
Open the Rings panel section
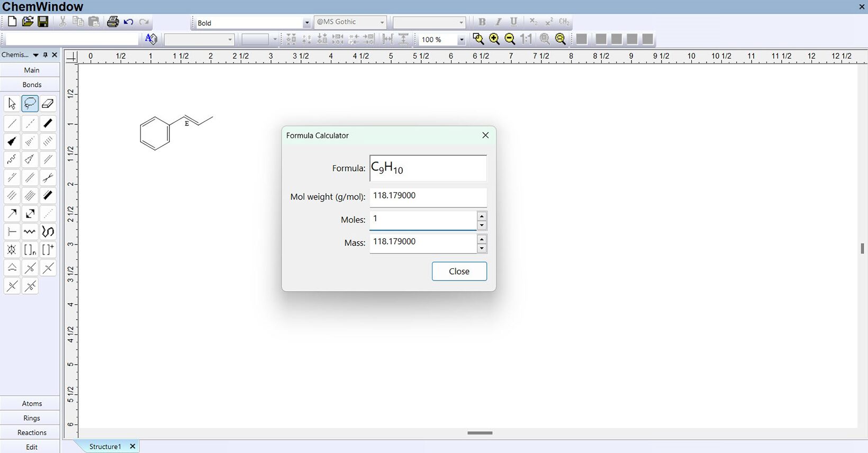32,418
